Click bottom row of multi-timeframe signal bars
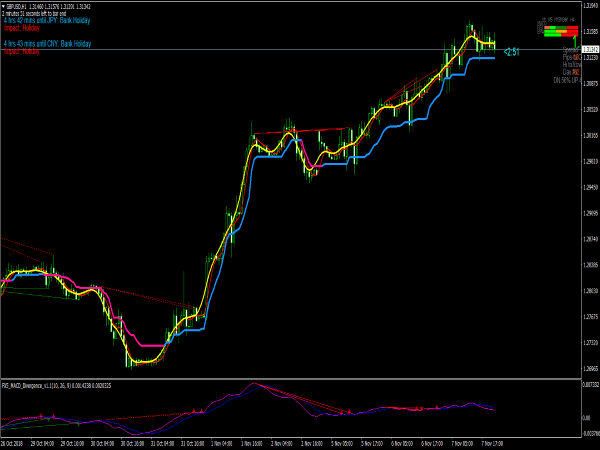Image resolution: width=600 pixels, height=450 pixels. tap(561, 35)
